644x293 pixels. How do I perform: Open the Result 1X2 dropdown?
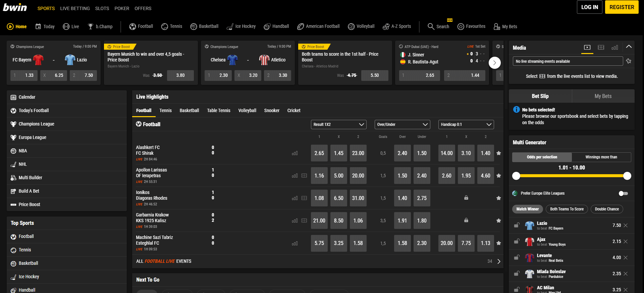(x=338, y=125)
